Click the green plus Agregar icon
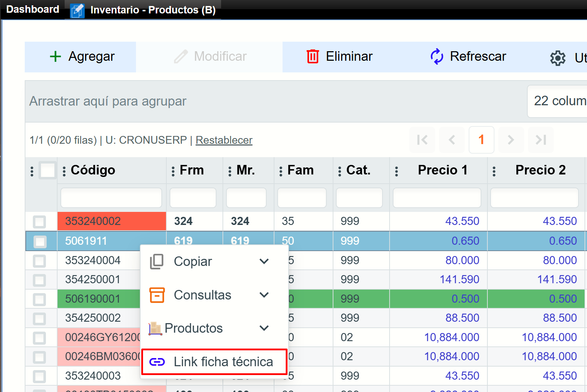 55,57
